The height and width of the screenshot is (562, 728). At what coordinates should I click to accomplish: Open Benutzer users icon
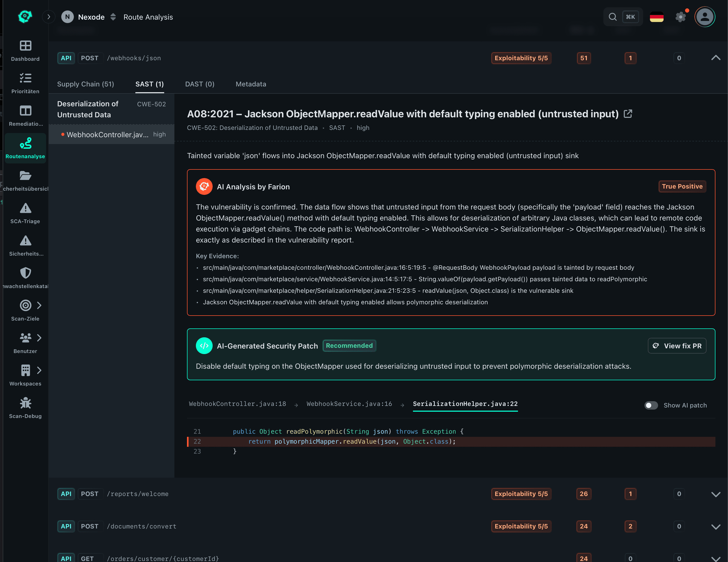[x=25, y=338]
